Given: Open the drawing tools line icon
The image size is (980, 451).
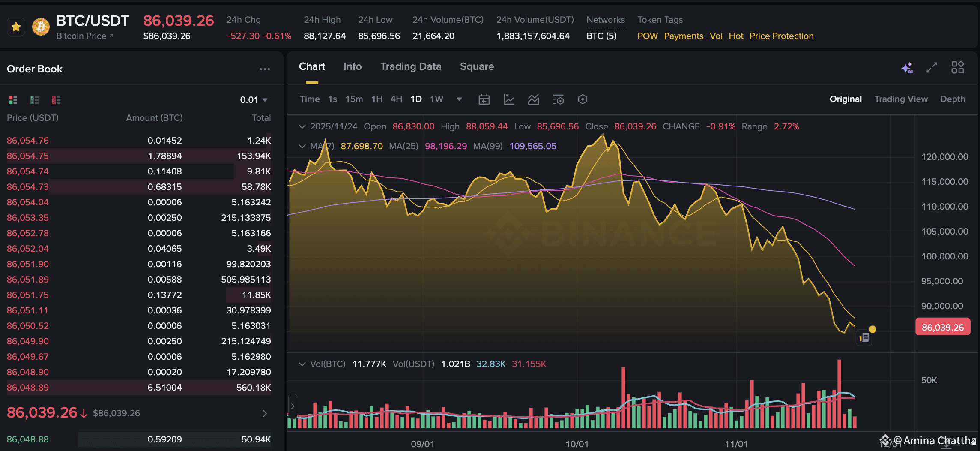Looking at the screenshot, I should coord(508,99).
